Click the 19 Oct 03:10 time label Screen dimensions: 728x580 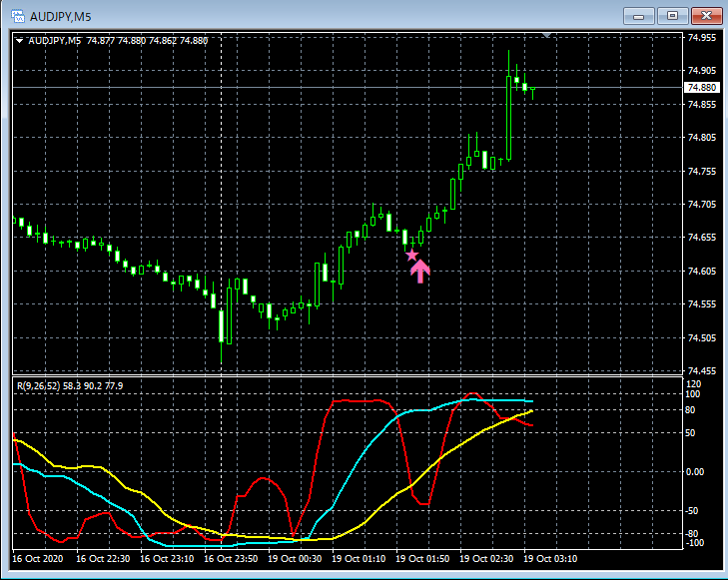[x=550, y=559]
